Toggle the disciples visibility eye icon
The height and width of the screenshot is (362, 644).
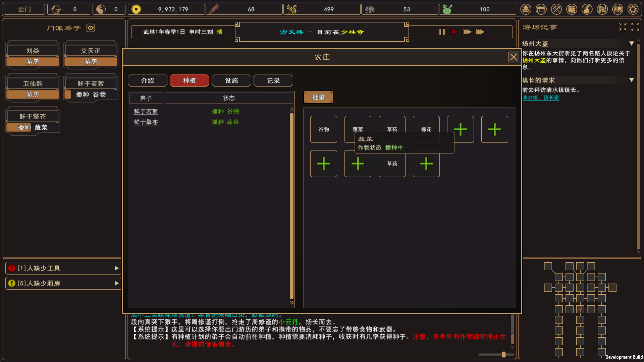[90, 28]
